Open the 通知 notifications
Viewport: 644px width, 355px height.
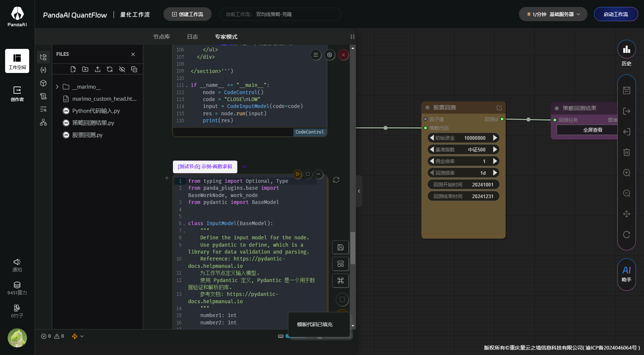click(x=17, y=265)
